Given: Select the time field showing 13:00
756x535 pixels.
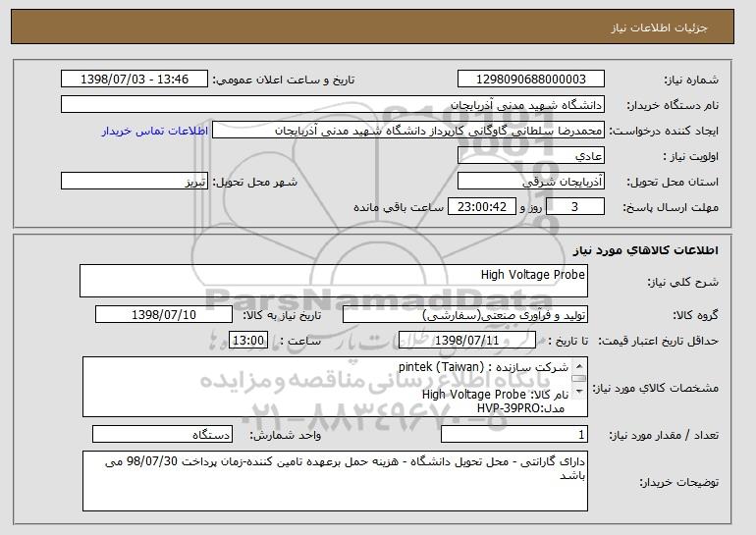Looking at the screenshot, I should (247, 341).
